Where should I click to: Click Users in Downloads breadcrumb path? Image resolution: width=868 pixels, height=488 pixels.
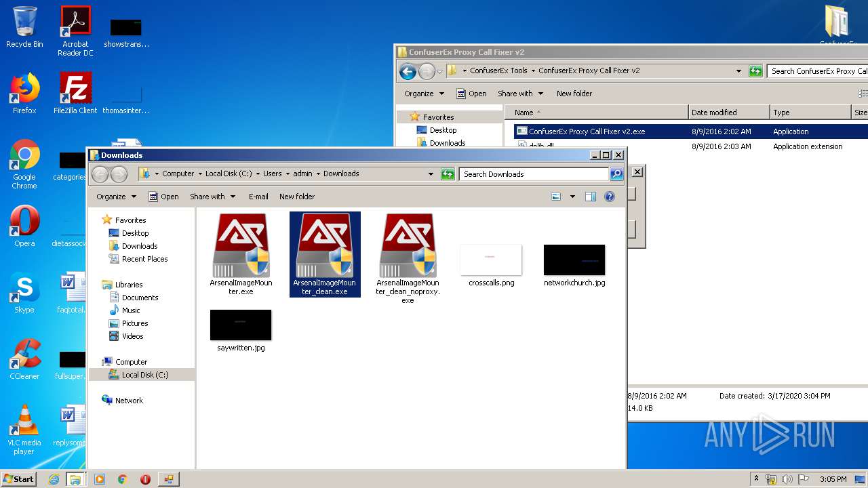[x=273, y=174]
